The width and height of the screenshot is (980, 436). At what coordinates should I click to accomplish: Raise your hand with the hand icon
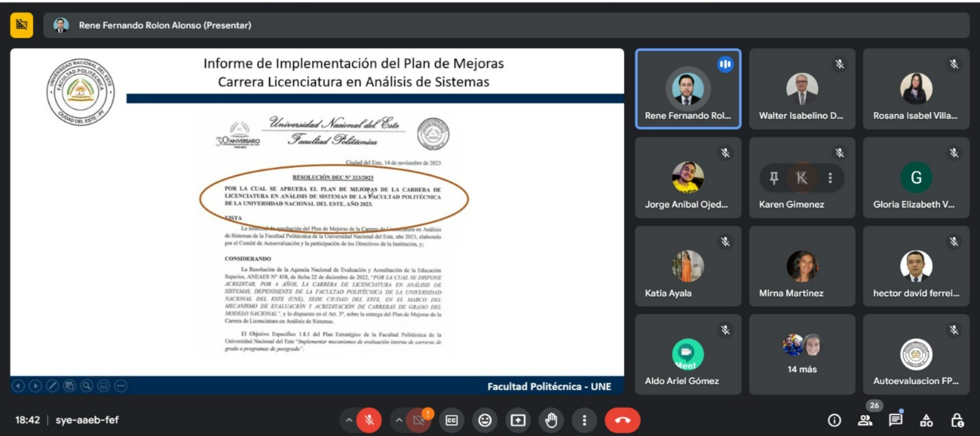click(551, 420)
